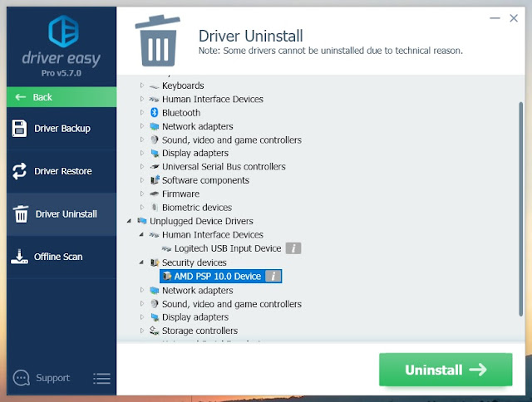Expand the Universal Serial Bus controllers node
Viewport: 532px width, 402px height.
142,166
